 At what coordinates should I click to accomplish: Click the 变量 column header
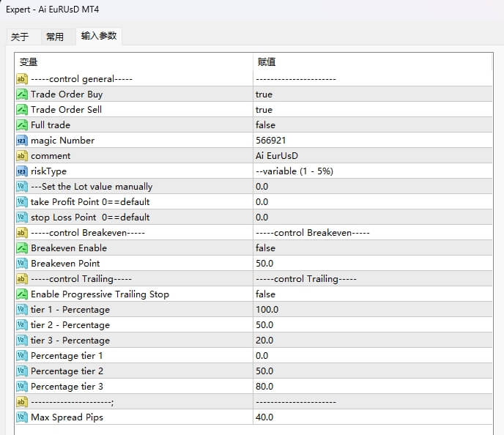point(29,62)
